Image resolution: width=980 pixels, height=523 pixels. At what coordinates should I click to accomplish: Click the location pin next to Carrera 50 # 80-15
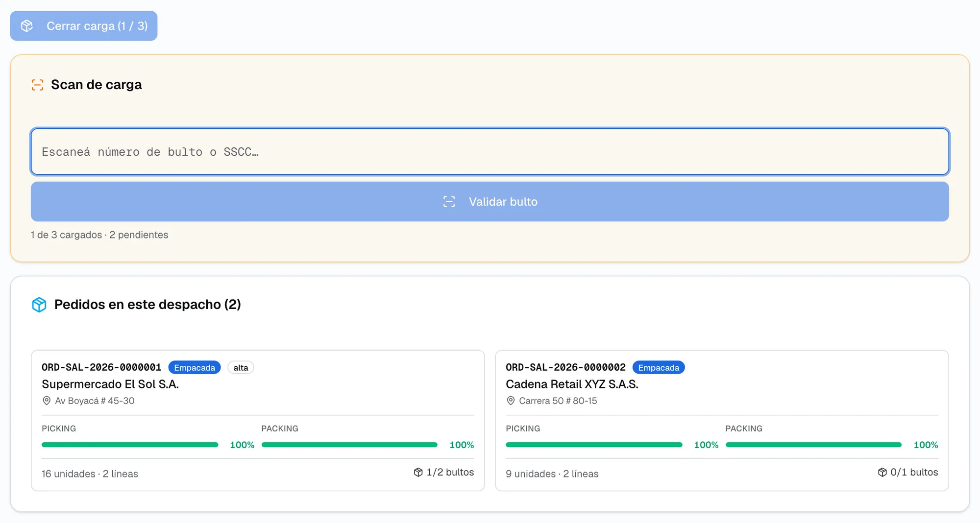(511, 401)
